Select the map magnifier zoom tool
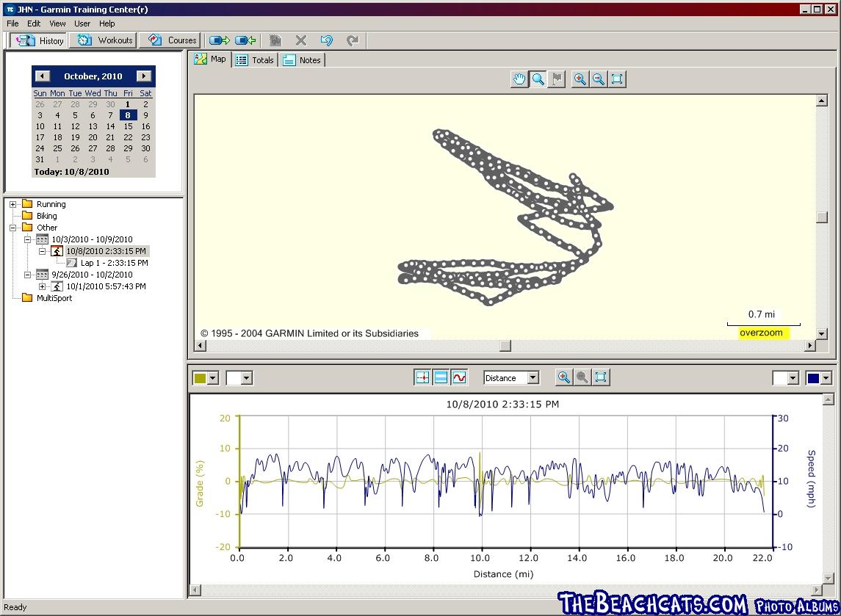This screenshot has height=616, width=841. pos(538,79)
